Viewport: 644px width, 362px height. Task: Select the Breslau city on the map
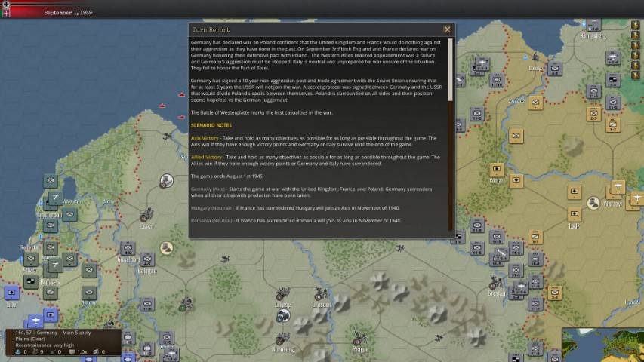click(x=498, y=283)
